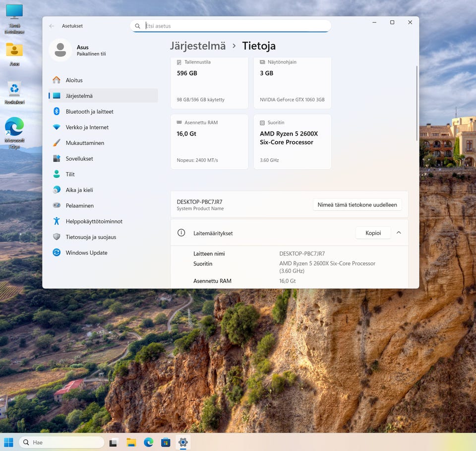Open File Explorer from the taskbar
Image resolution: width=476 pixels, height=451 pixels.
tap(131, 443)
